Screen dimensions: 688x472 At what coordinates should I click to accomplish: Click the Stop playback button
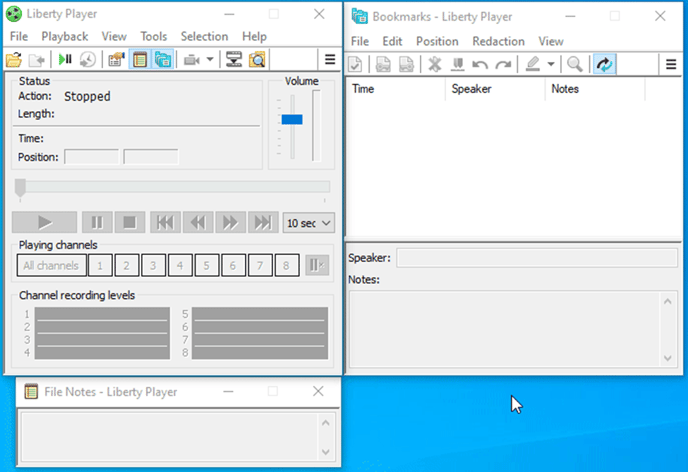[130, 222]
